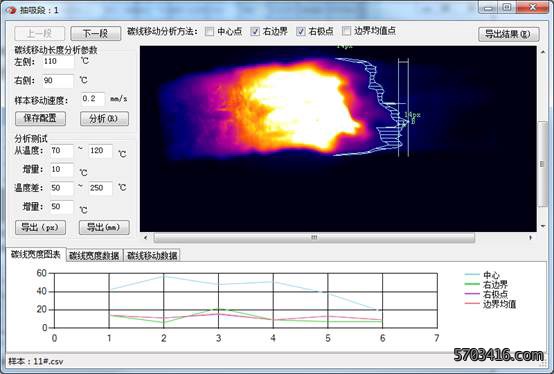Click the 左侧 temperature field showing 110

(x=58, y=61)
